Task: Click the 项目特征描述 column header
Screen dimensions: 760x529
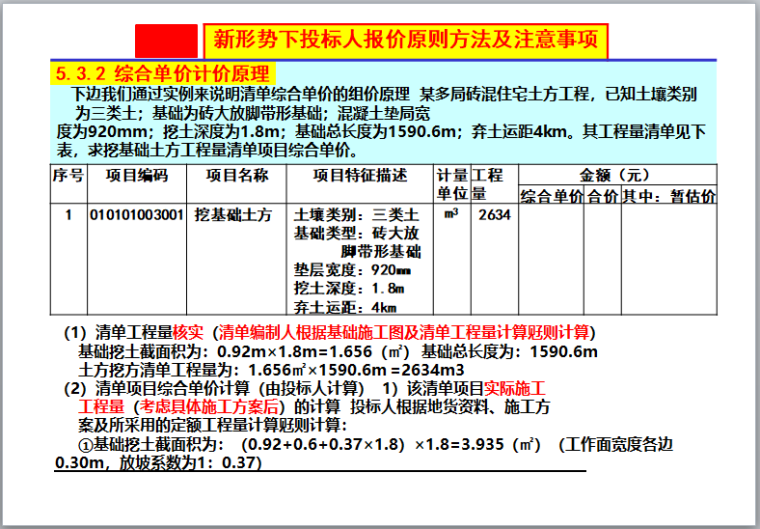Action: pyautogui.click(x=360, y=176)
